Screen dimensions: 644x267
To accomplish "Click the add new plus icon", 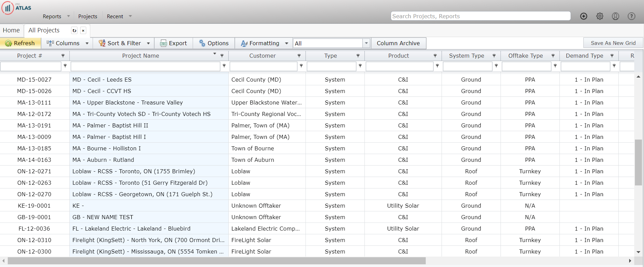I will (584, 16).
